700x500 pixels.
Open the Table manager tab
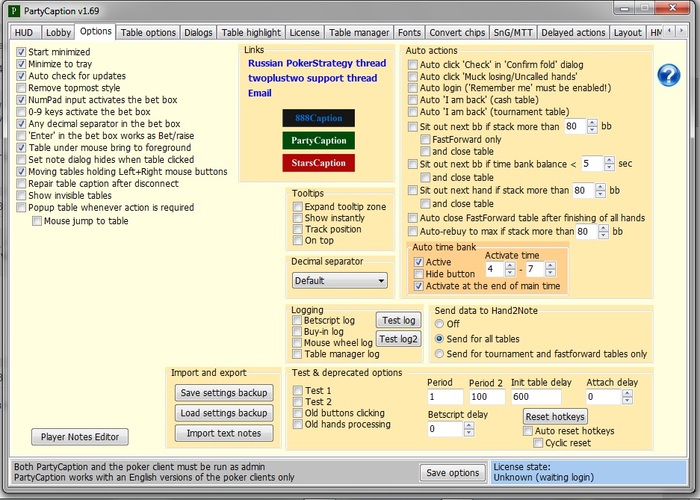(x=359, y=33)
